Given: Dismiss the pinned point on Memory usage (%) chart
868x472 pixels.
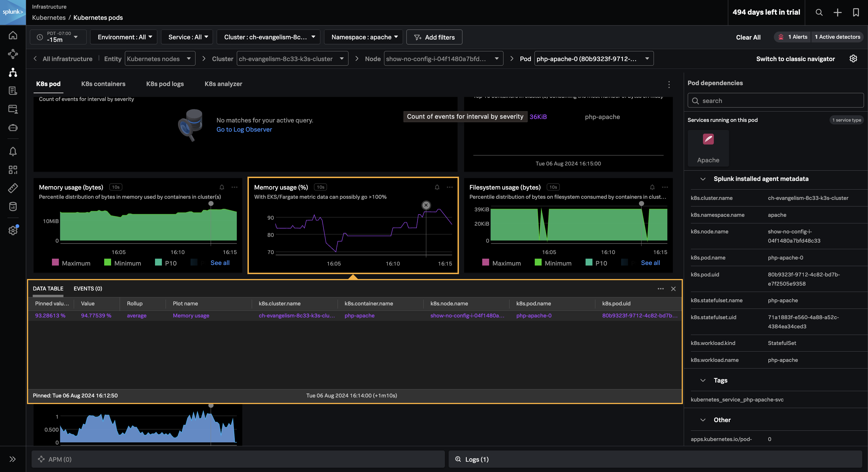Looking at the screenshot, I should click(426, 205).
